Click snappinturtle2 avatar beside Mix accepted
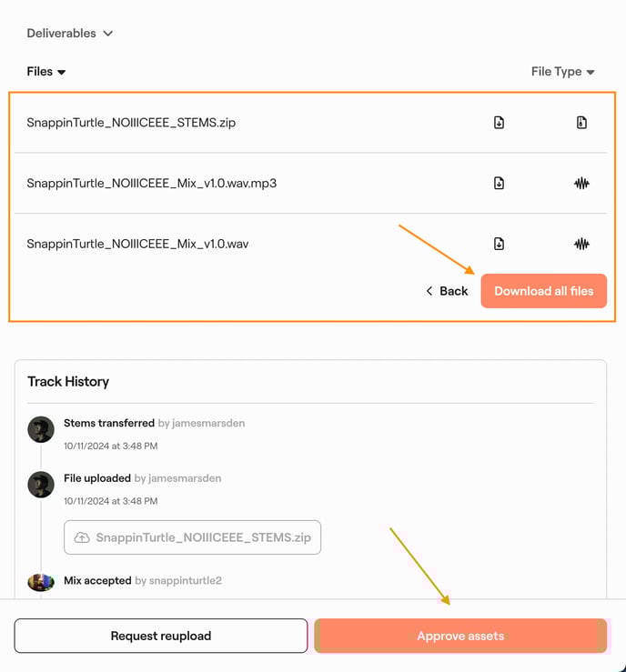This screenshot has width=626, height=672. click(41, 582)
